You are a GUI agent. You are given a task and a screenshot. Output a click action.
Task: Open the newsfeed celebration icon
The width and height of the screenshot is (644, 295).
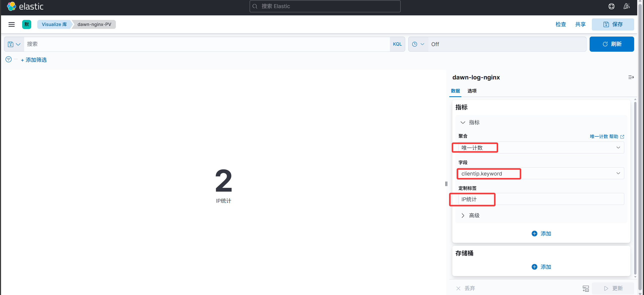pos(627,6)
